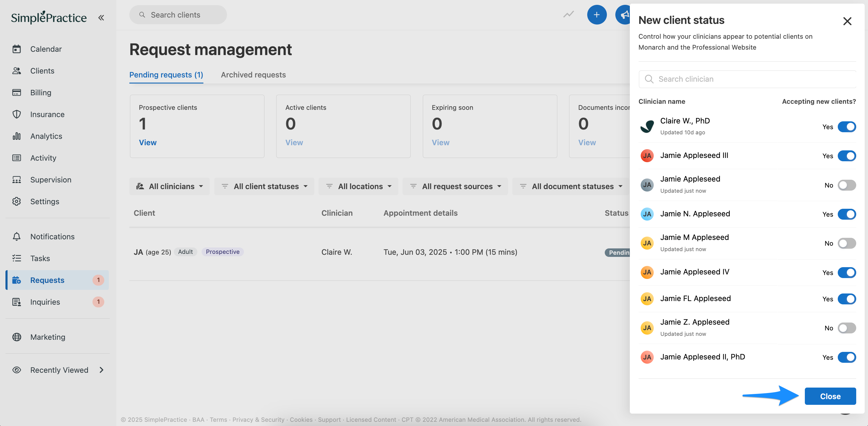Viewport: 868px width, 426px height.
Task: Open the Privacy & Security footer link
Action: tap(258, 420)
